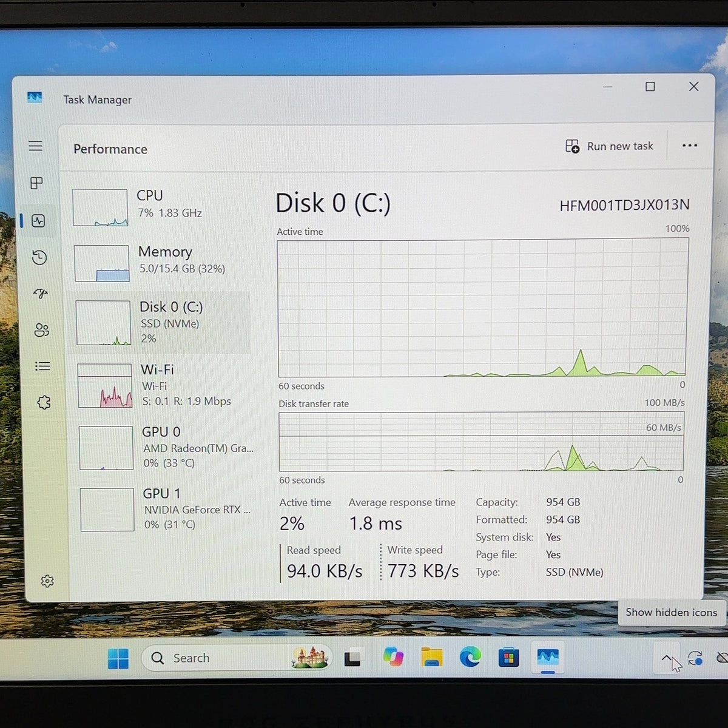Click the 773 KB/s write speed value
The width and height of the screenshot is (728, 728).
(423, 571)
